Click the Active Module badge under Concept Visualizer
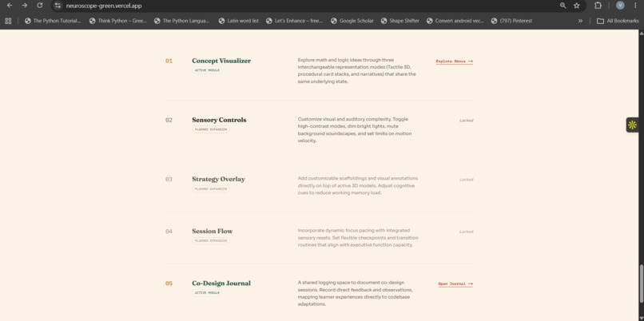This screenshot has height=321, width=644. click(207, 70)
